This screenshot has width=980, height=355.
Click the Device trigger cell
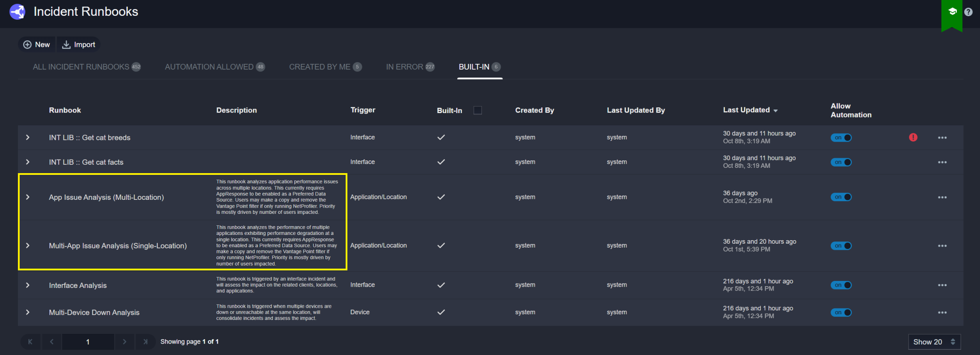(x=360, y=312)
